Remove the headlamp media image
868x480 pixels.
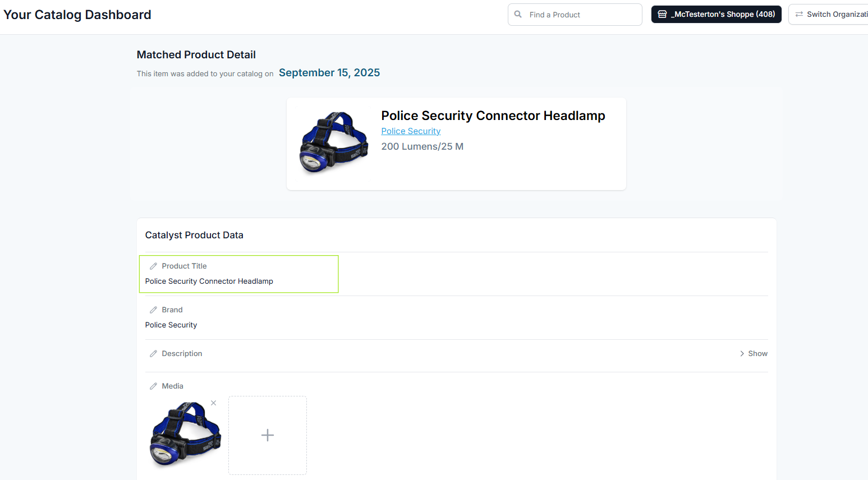point(213,403)
